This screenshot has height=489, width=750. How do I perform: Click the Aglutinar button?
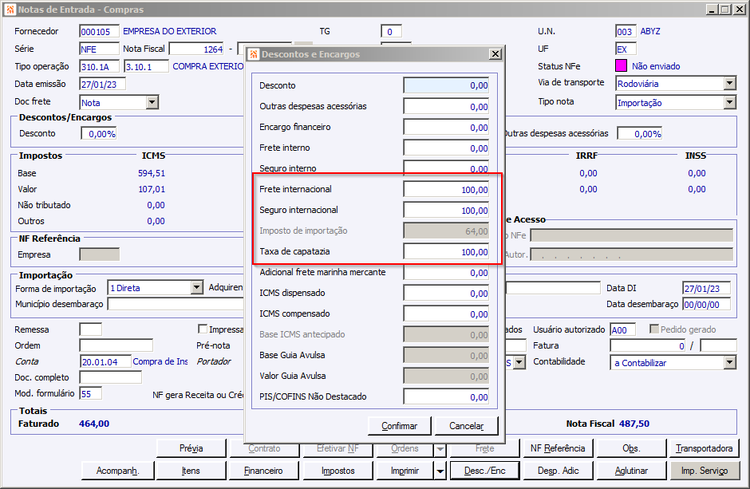631,471
